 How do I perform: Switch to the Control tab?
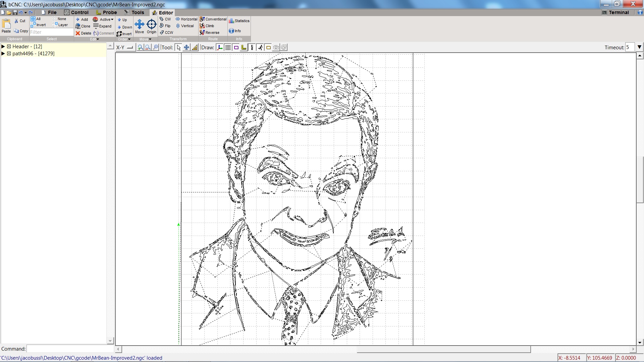tap(76, 12)
